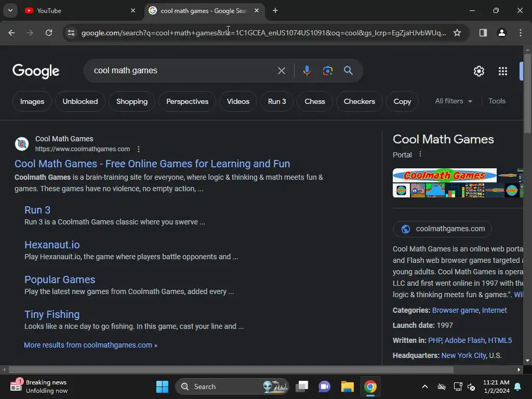This screenshot has height=399, width=532.
Task: Go back to previous page
Action: [11, 33]
